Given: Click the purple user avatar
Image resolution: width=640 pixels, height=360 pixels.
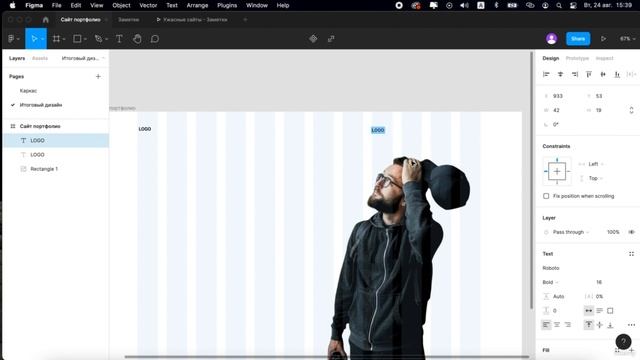Looking at the screenshot, I should pos(551,39).
